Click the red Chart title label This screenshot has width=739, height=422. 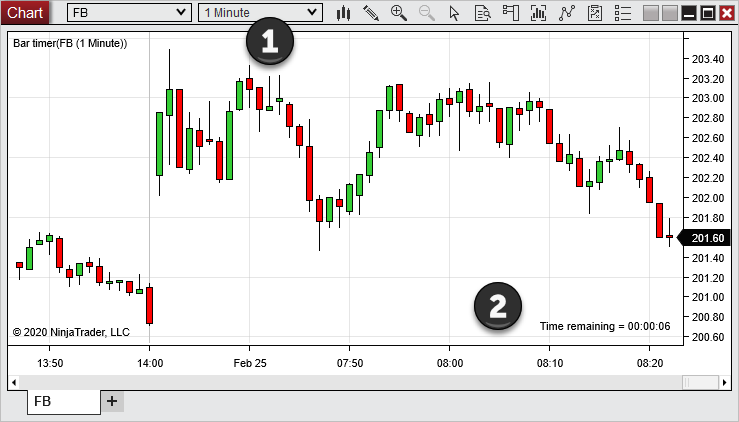pyautogui.click(x=25, y=13)
